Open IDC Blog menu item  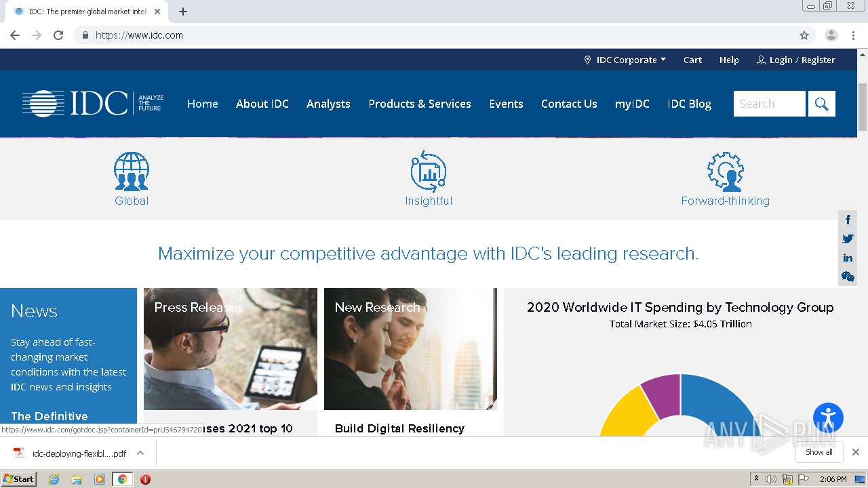(689, 104)
